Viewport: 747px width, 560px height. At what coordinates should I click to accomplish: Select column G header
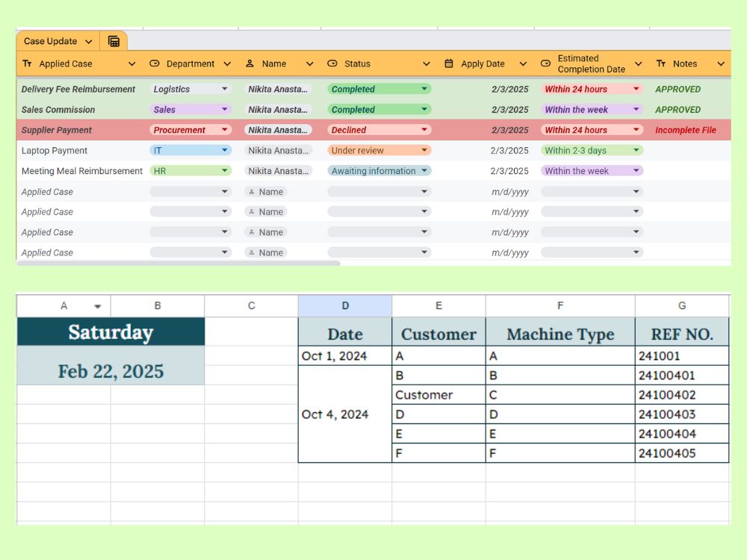tap(682, 305)
